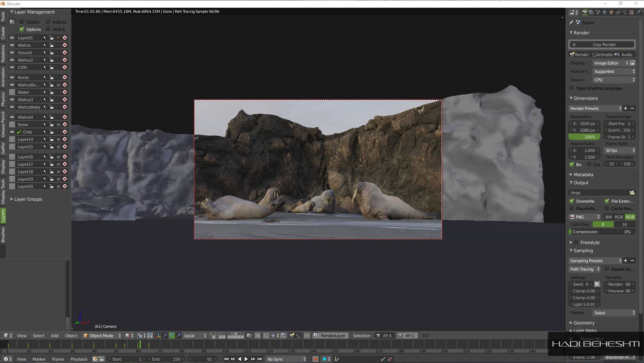Enable Open Shading Language
644x363 pixels.
pos(572,88)
